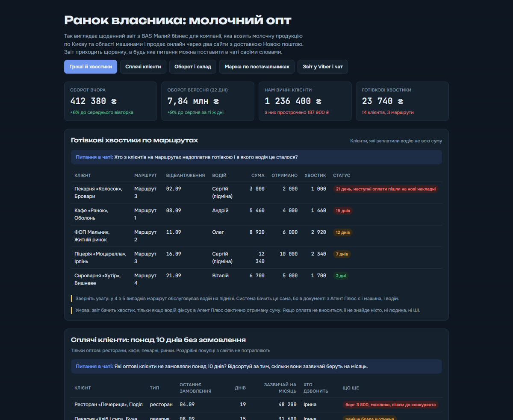The image size is (513, 420).
Task: Click the chat question about underpaid route clients
Action: click(256, 157)
